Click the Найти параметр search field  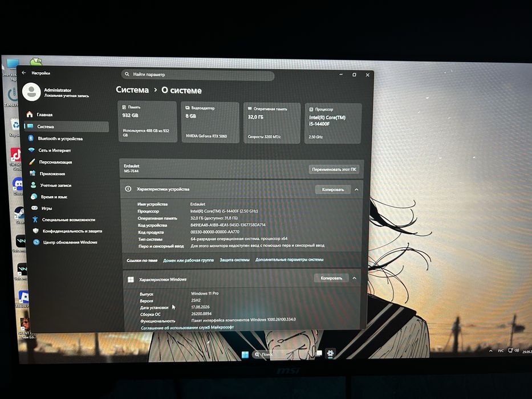[x=198, y=75]
